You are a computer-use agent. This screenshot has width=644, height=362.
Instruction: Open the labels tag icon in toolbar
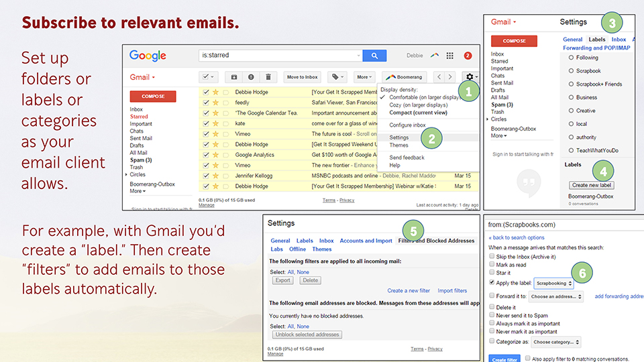click(337, 76)
